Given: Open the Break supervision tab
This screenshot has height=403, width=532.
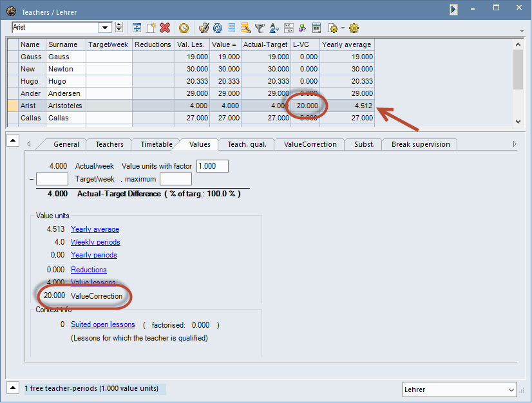Looking at the screenshot, I should pyautogui.click(x=421, y=144).
